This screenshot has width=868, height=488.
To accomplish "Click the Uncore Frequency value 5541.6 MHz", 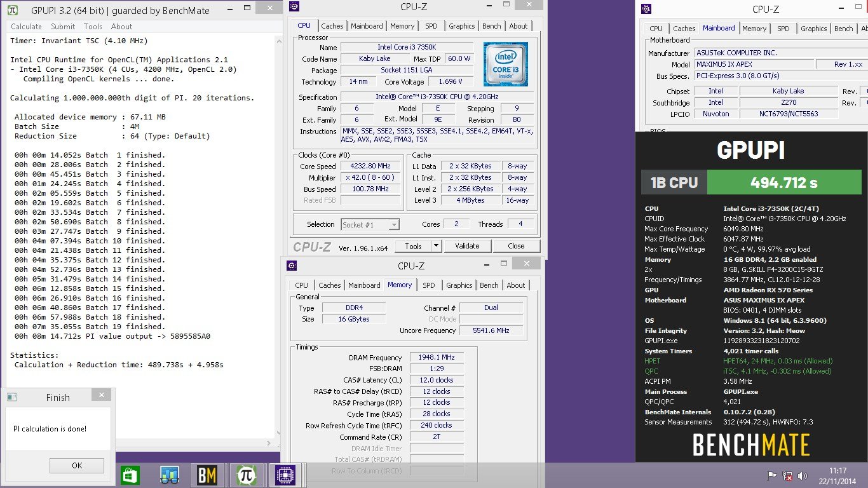I will coord(491,330).
